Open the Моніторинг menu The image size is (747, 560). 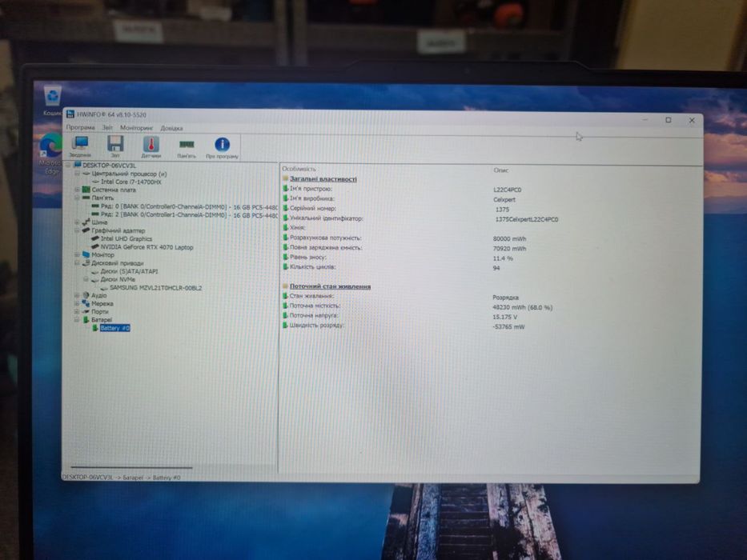(x=136, y=128)
